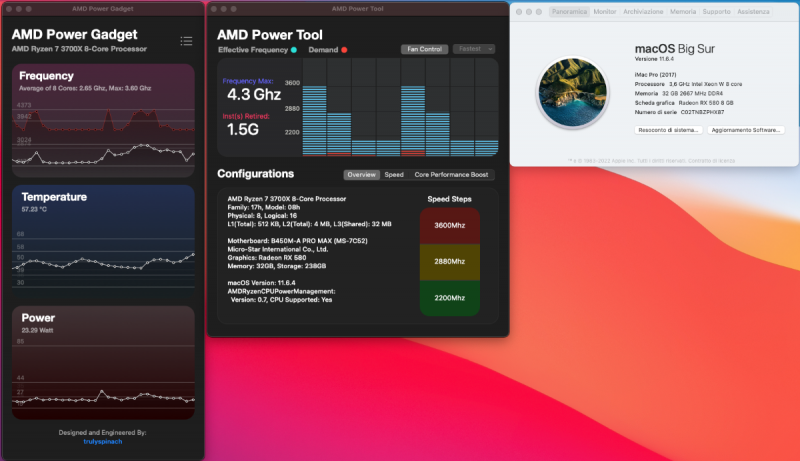Open the Archiviazione tab
Viewport: 800px width, 461px height.
[643, 12]
